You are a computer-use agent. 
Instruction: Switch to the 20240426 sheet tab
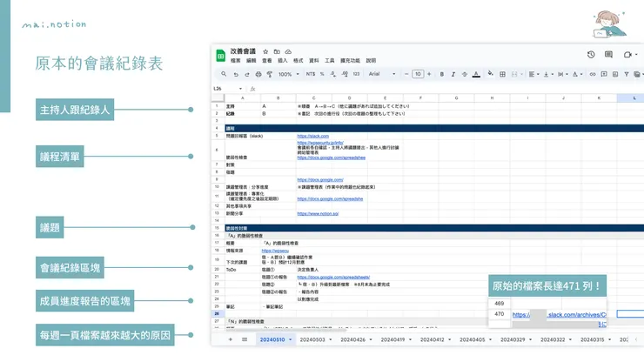pos(352,340)
